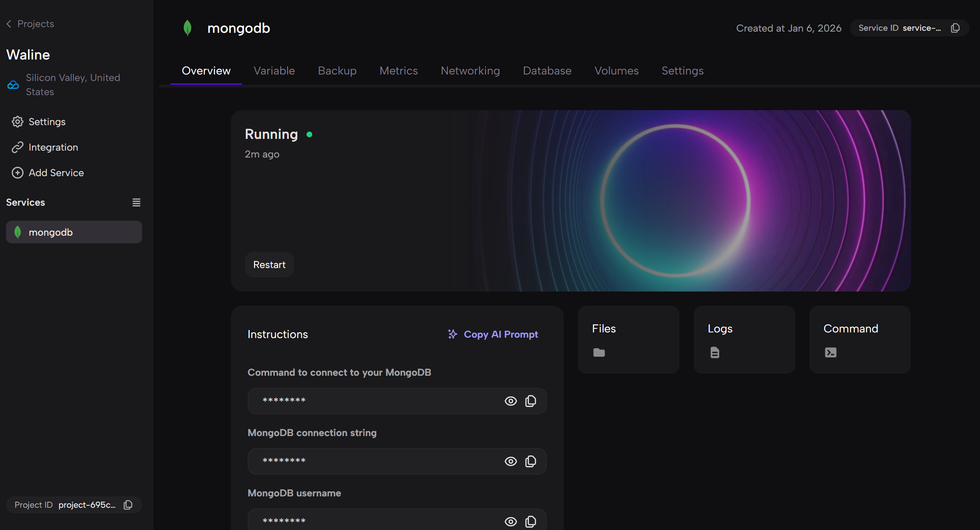Open the Files folder card
The width and height of the screenshot is (980, 530).
coord(628,340)
